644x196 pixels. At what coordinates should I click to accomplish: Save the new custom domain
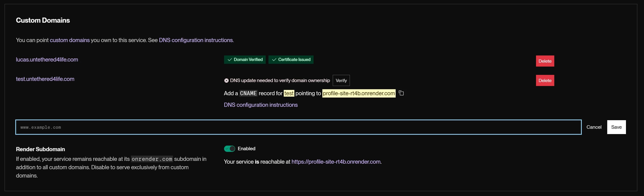pyautogui.click(x=616, y=127)
